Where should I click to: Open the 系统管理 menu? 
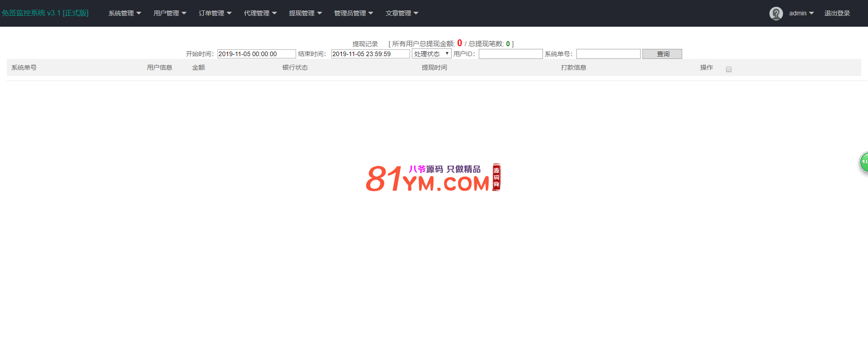click(125, 13)
